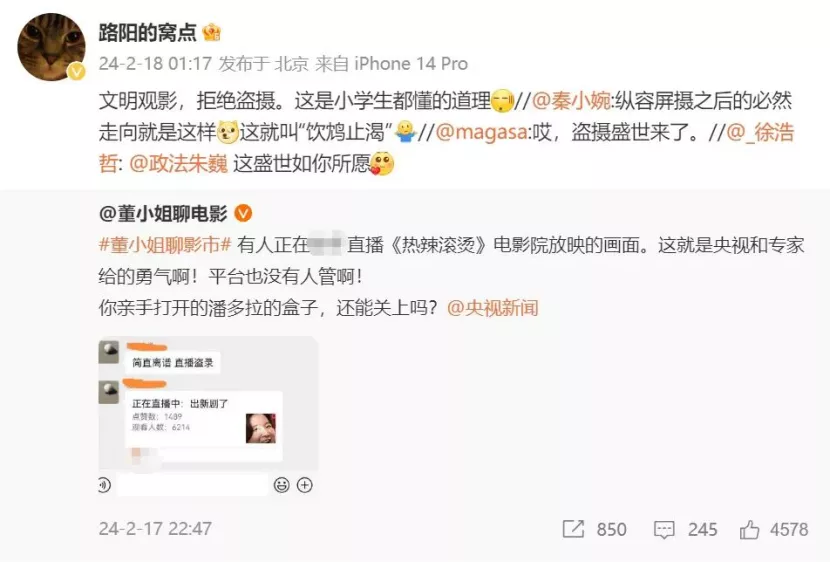Enlarge the attached chat screenshot image

point(208,416)
